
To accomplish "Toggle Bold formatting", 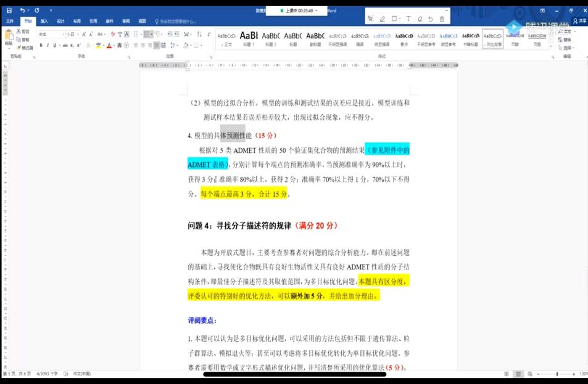I will point(41,45).
